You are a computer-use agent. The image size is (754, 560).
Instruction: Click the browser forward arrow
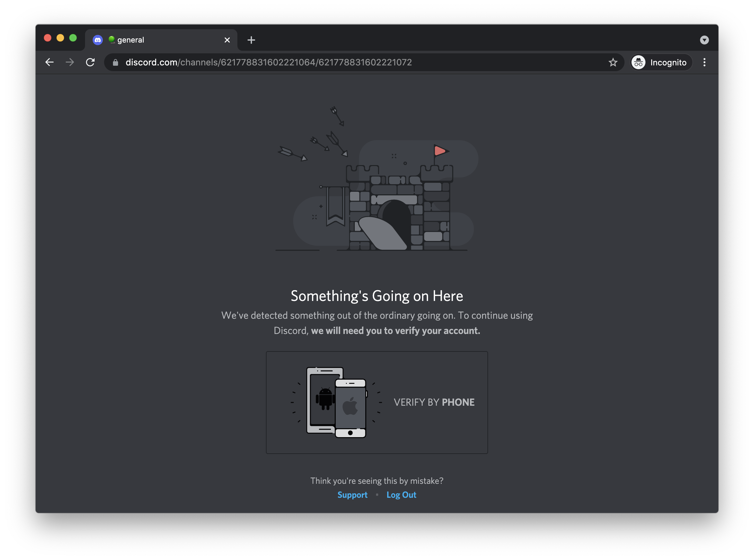click(x=70, y=62)
